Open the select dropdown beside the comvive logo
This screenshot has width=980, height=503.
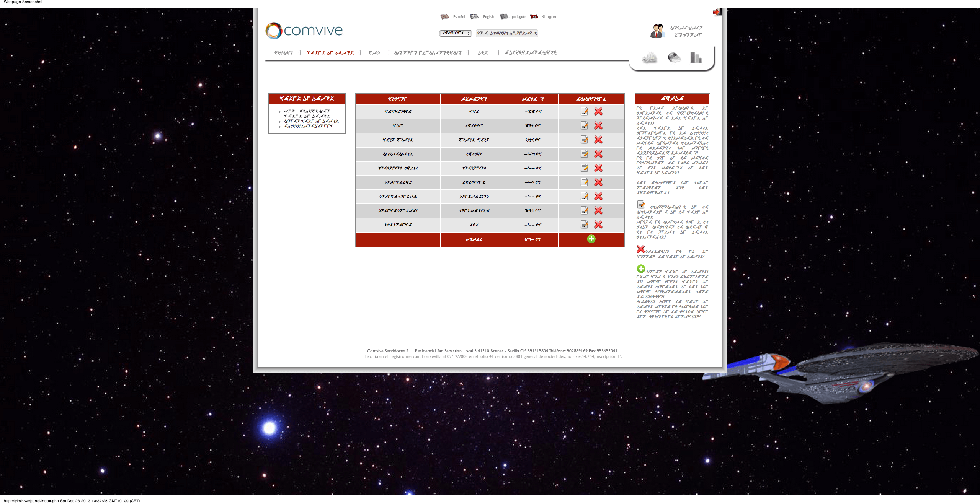(x=456, y=33)
